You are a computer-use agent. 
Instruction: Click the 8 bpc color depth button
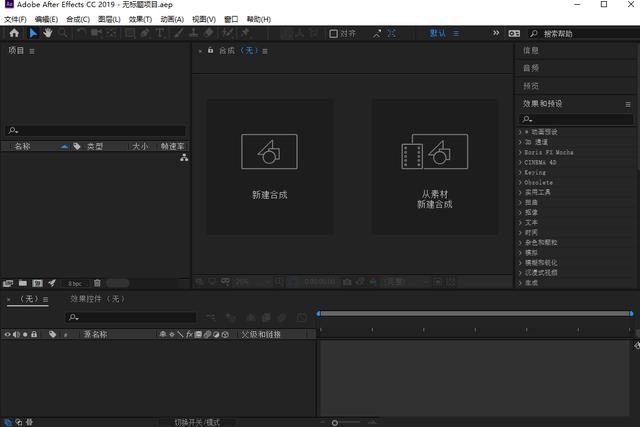tap(75, 283)
